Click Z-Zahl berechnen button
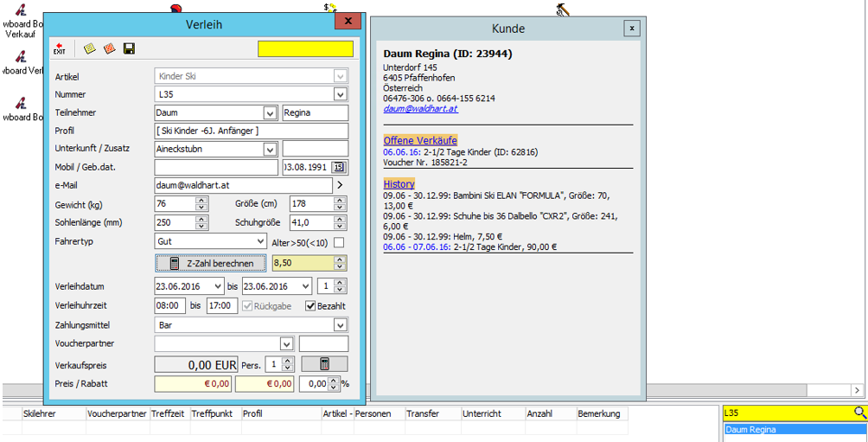Screen dimensions: 868x442 point(211,264)
